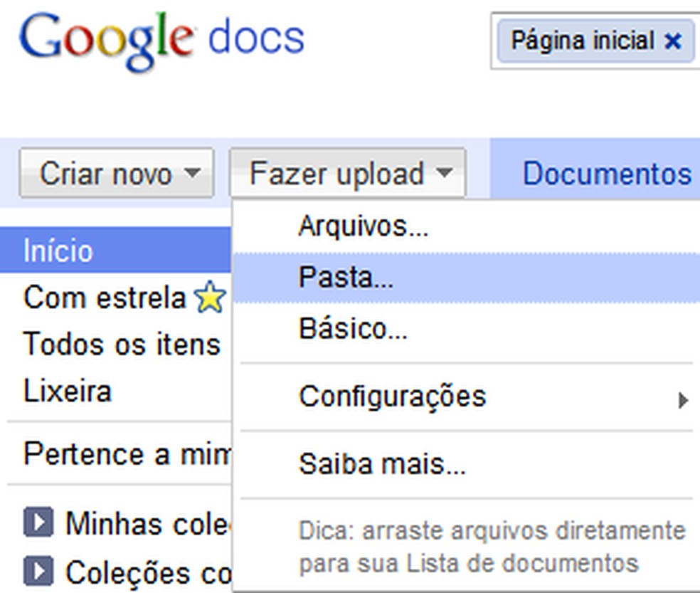Open the Criar novo dropdown
Screen dimensions: 700x593
pyautogui.click(x=116, y=173)
